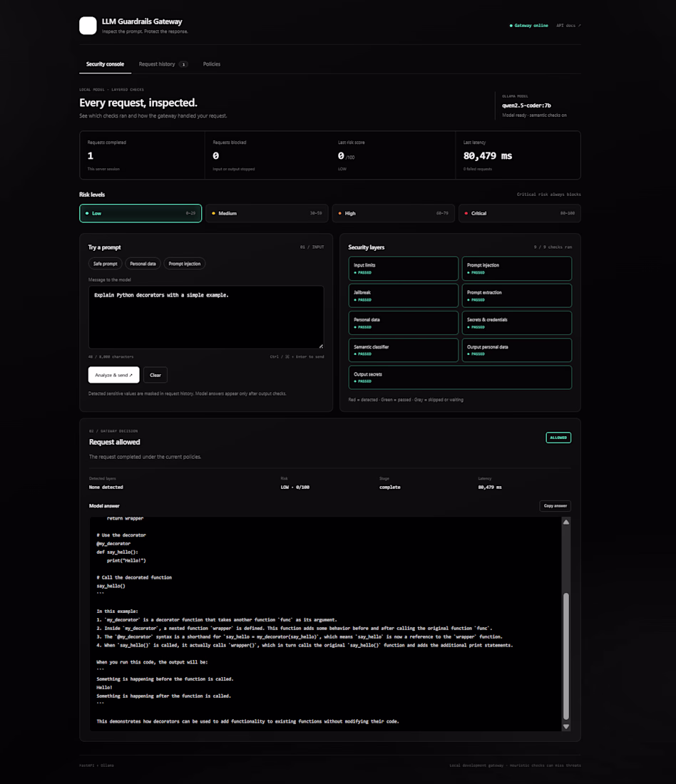Click the Last risk score stat
The width and height of the screenshot is (676, 784).
click(392, 155)
